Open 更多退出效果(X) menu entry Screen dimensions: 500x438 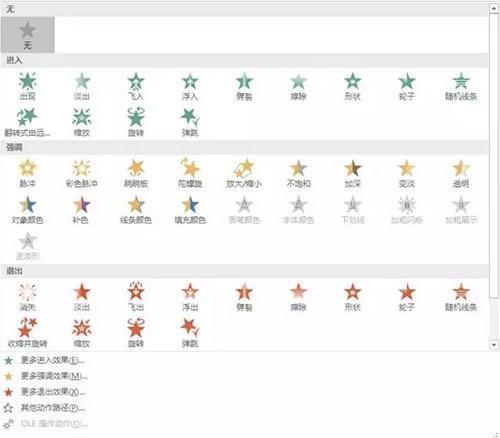[44, 392]
